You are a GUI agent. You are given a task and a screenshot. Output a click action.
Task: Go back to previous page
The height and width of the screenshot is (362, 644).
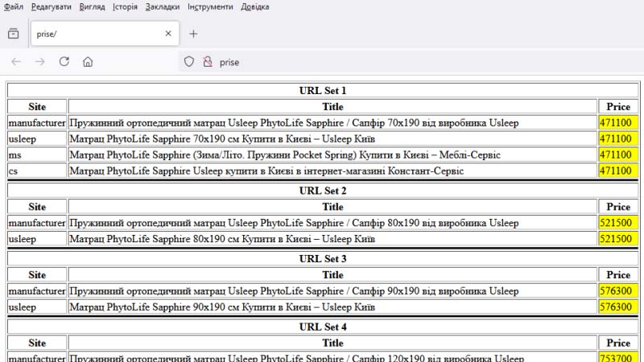[x=16, y=62]
